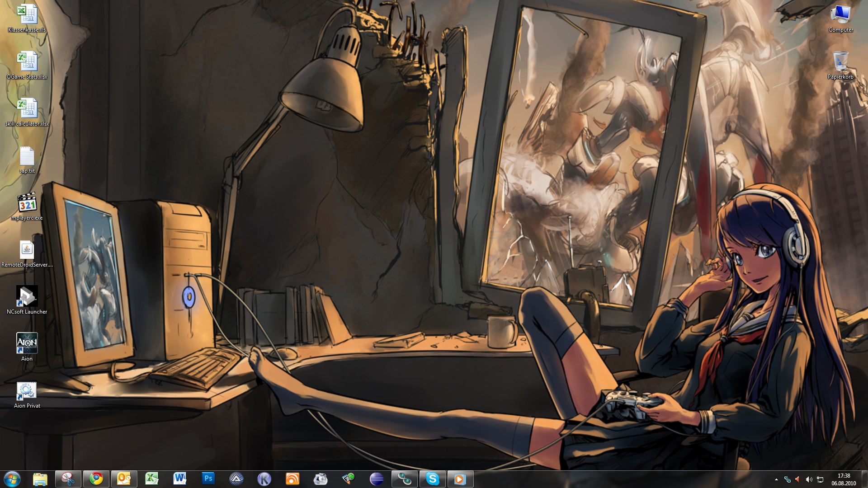Switch to Google Chrome in taskbar
This screenshot has height=488, width=868.
point(96,479)
